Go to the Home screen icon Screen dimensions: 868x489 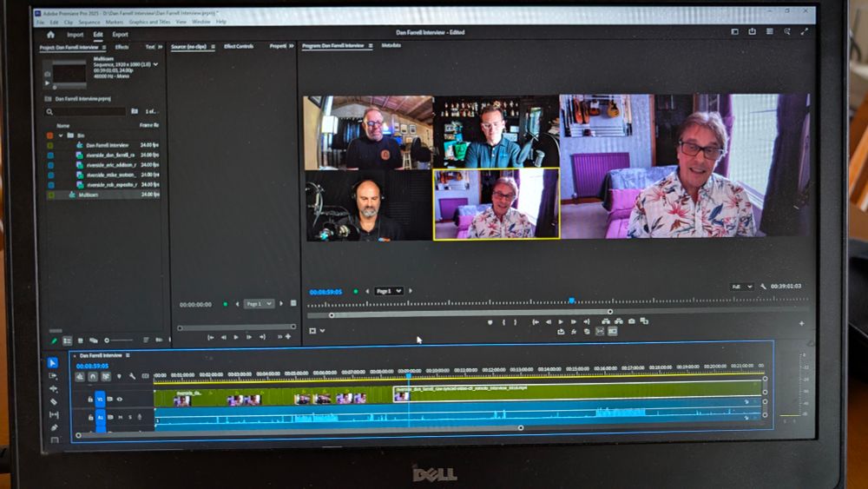50,35
